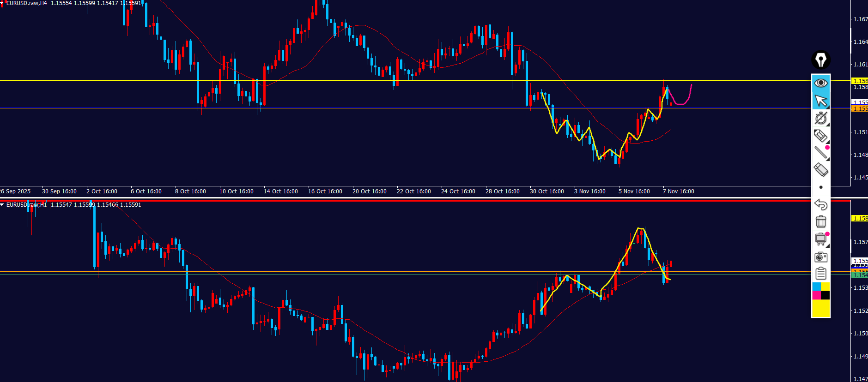Click the Epic Pen nib logo
This screenshot has height=382, width=868.
[820, 60]
